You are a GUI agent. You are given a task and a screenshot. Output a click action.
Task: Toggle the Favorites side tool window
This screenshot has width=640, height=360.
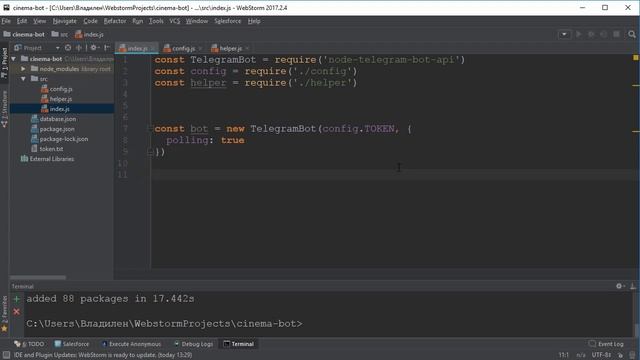click(4, 313)
